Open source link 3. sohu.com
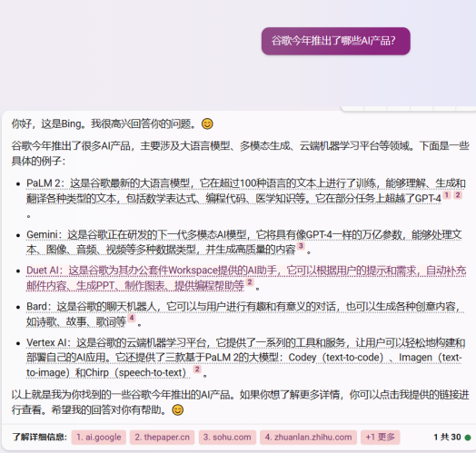Image resolution: width=476 pixels, height=453 pixels. 227,438
